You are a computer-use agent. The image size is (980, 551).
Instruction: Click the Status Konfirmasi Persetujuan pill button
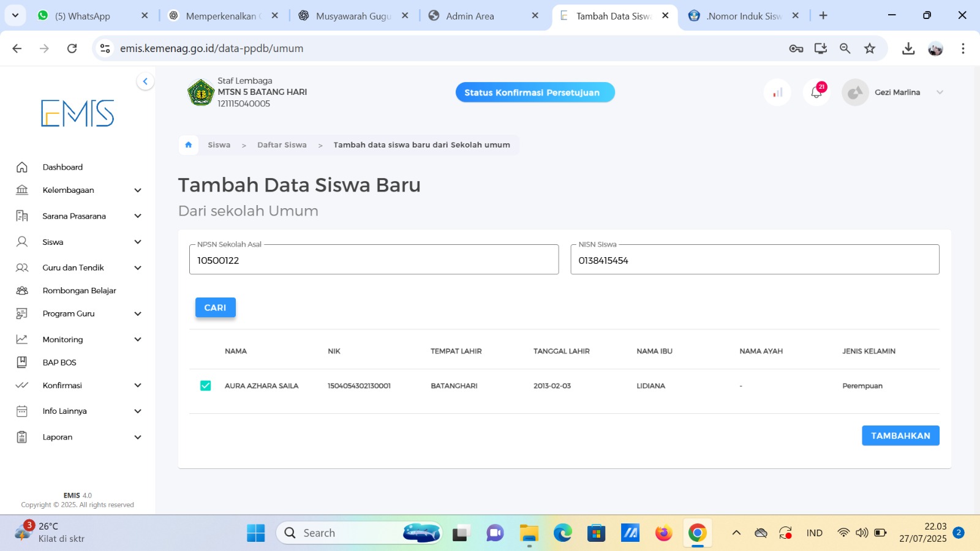[534, 92]
